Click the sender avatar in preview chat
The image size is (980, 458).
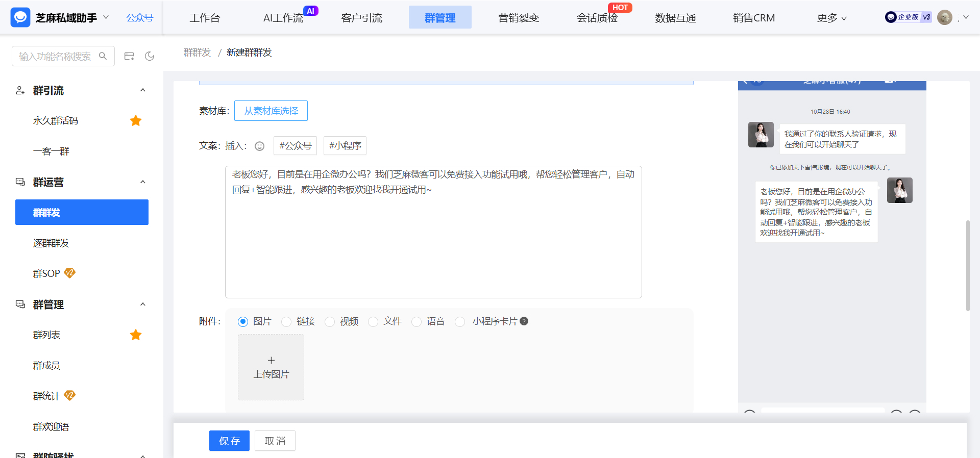coord(900,190)
